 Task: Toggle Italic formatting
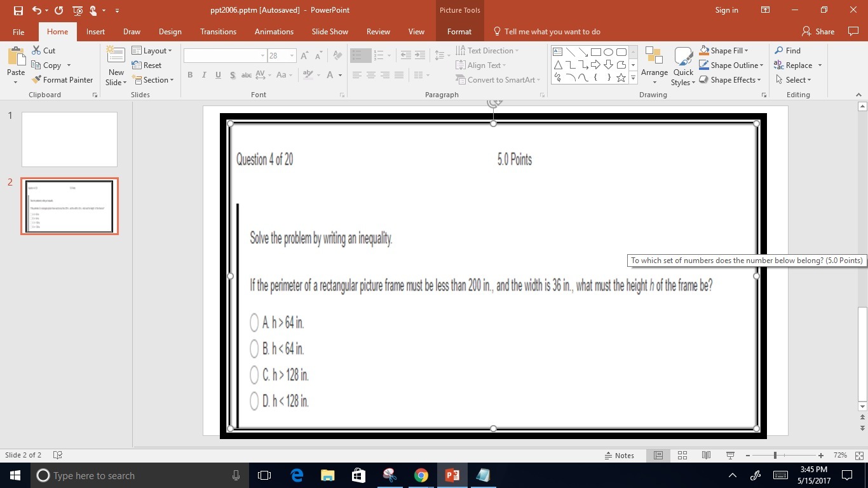204,75
